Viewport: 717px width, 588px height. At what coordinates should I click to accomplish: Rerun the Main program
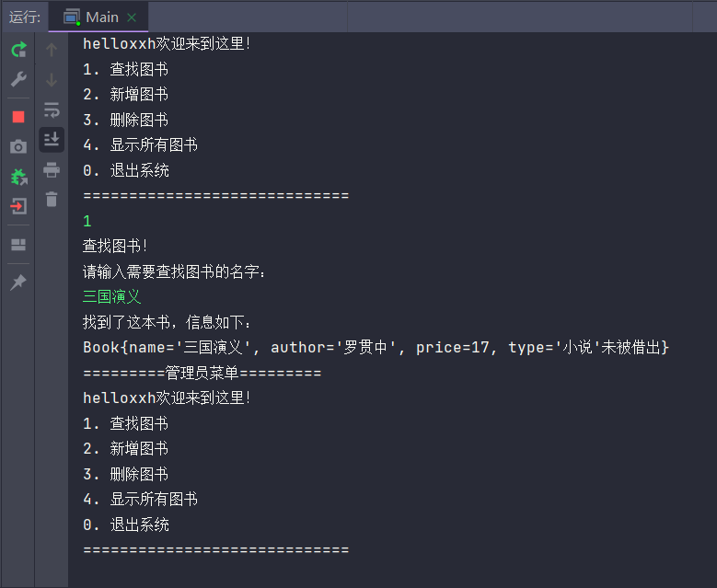coord(18,50)
